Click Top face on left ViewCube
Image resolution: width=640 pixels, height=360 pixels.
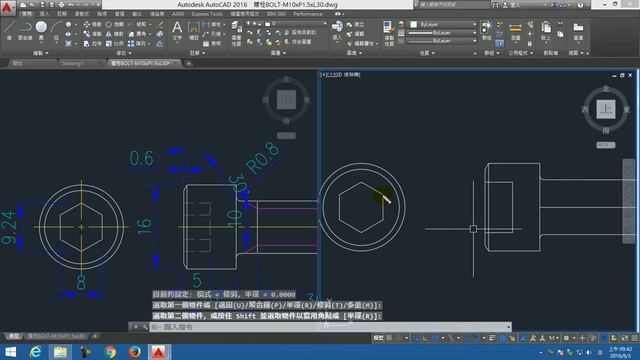pyautogui.click(x=286, y=99)
